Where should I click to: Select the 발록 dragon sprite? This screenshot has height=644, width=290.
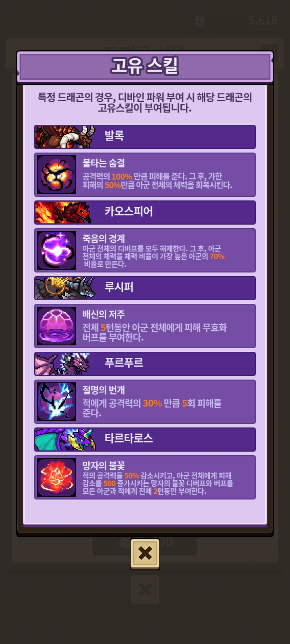tap(65, 137)
